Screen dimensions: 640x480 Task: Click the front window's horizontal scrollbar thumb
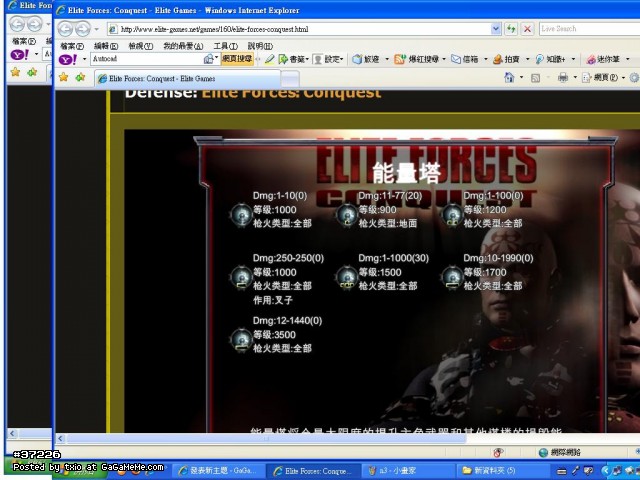pyautogui.click(x=266, y=439)
